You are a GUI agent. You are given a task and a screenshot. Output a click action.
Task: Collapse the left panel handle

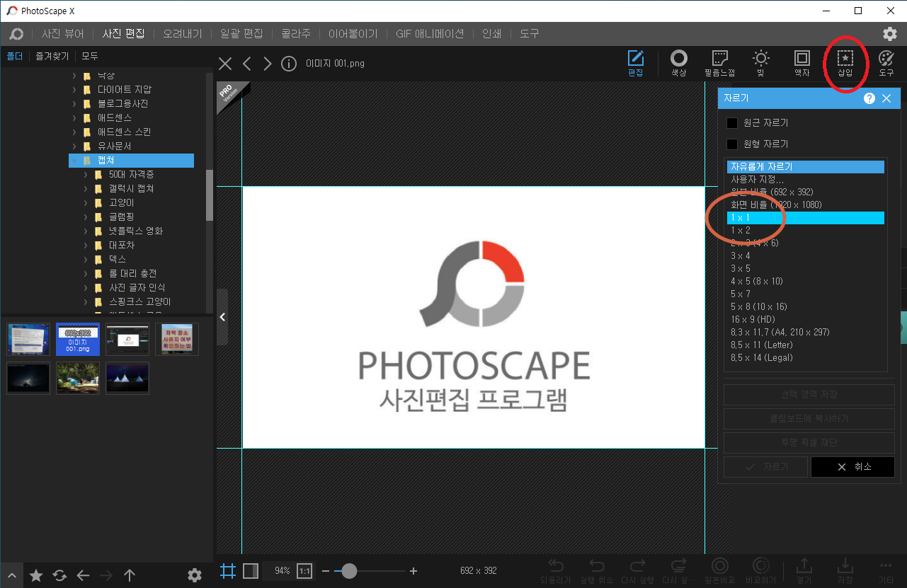(x=222, y=317)
